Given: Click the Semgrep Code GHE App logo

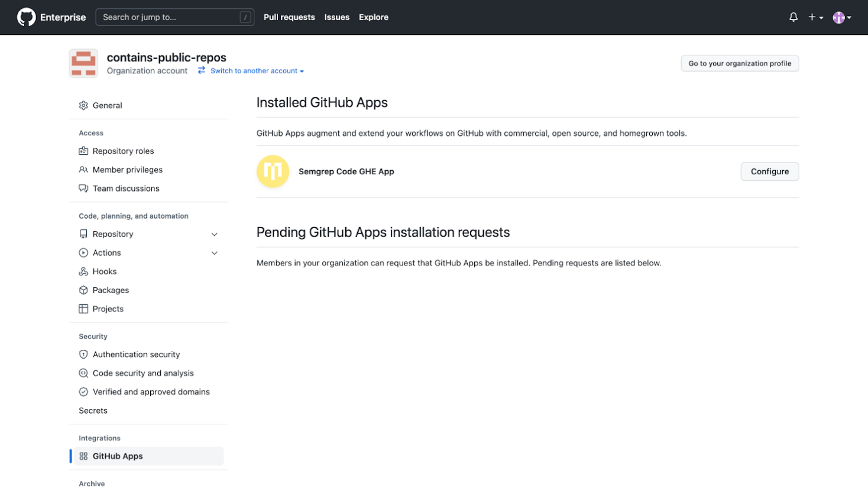Looking at the screenshot, I should pyautogui.click(x=273, y=171).
